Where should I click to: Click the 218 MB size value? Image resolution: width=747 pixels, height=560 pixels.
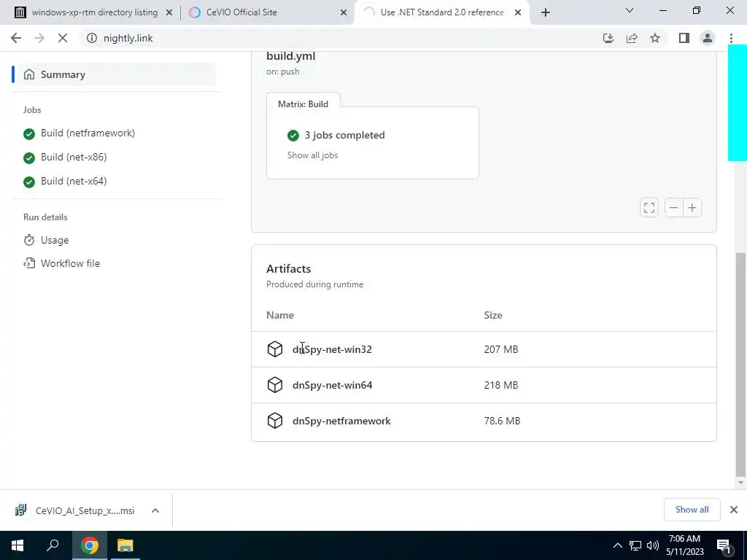500,385
